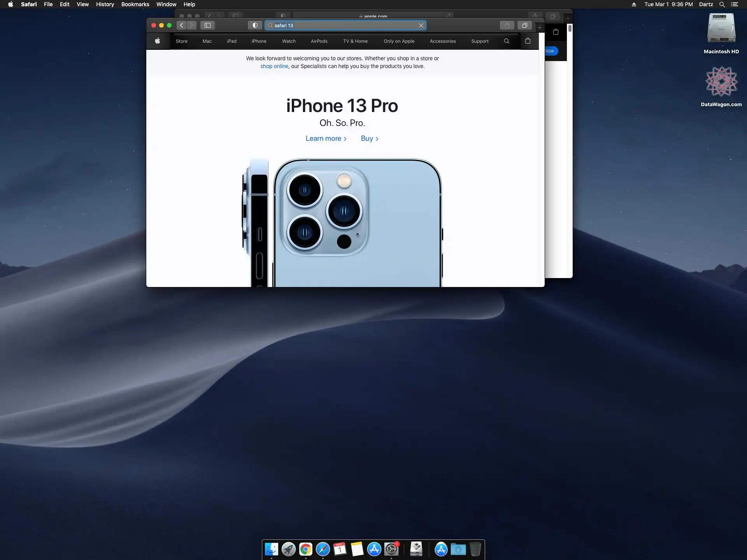Launch Google Chrome from the Dock

[x=306, y=549]
